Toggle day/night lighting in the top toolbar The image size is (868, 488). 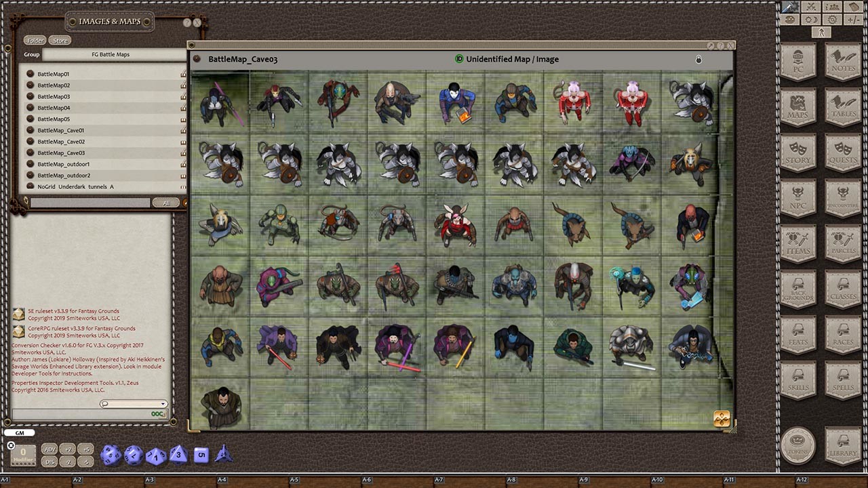pos(811,19)
